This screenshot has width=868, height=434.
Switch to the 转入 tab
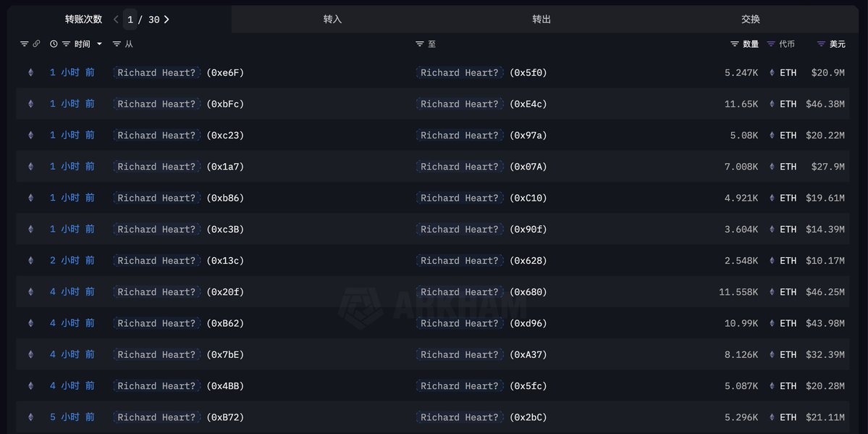(332, 20)
